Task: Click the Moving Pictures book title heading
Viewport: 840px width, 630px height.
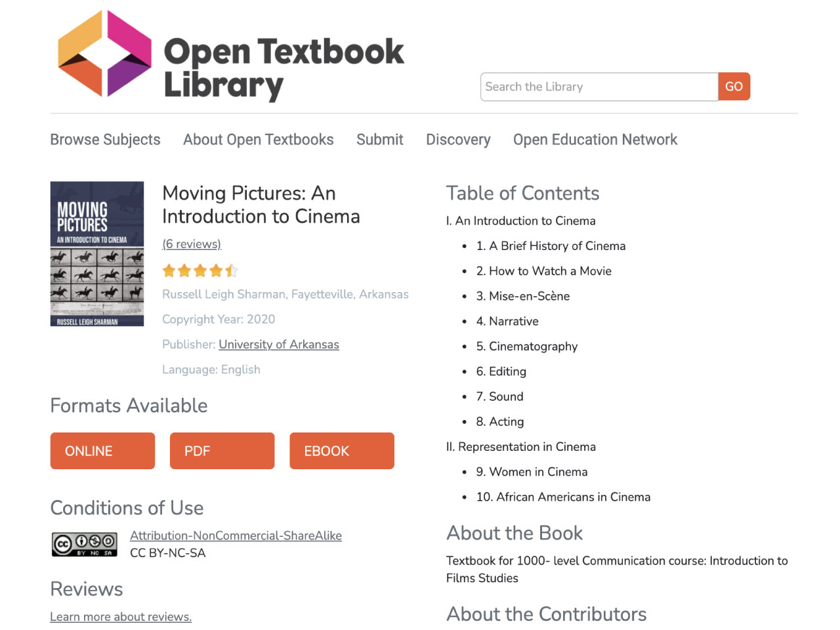Action: click(x=261, y=205)
